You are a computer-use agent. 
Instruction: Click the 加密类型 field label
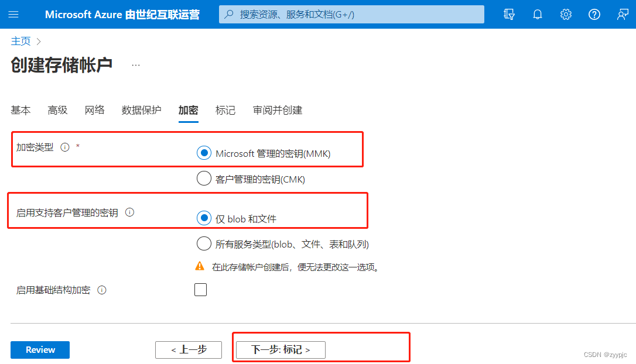tap(35, 147)
